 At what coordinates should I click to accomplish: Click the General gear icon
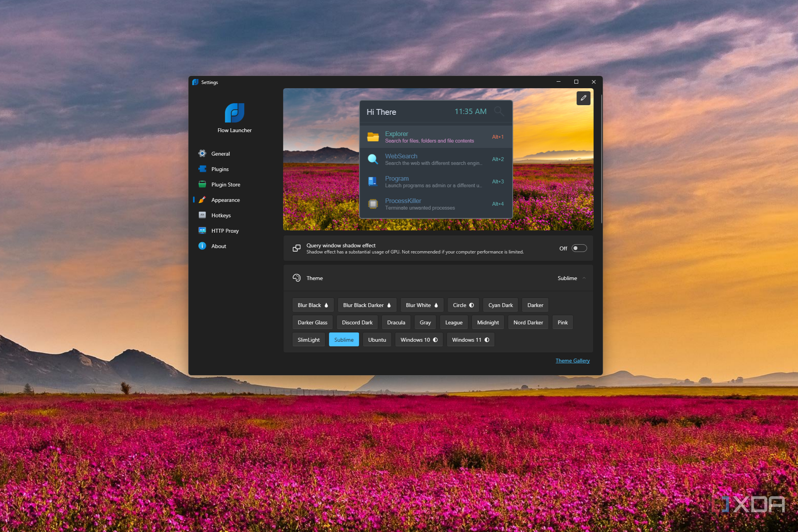click(202, 153)
